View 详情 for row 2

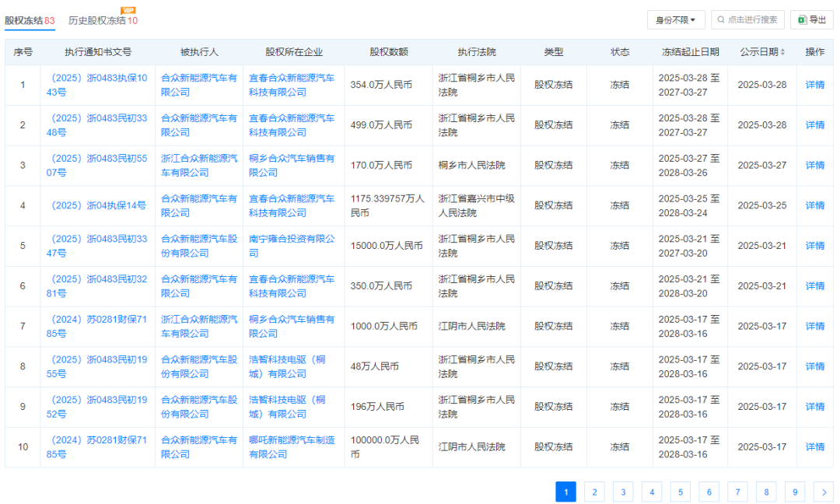coord(815,125)
